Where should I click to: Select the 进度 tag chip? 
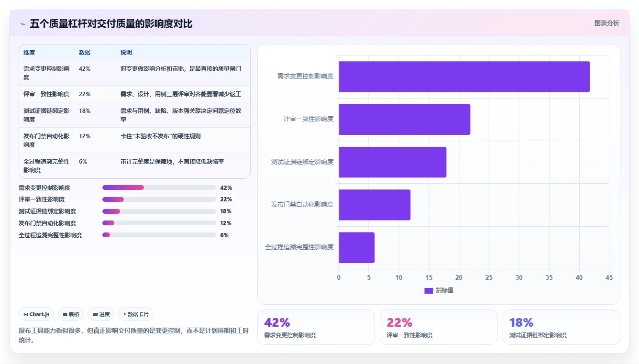pyautogui.click(x=101, y=314)
